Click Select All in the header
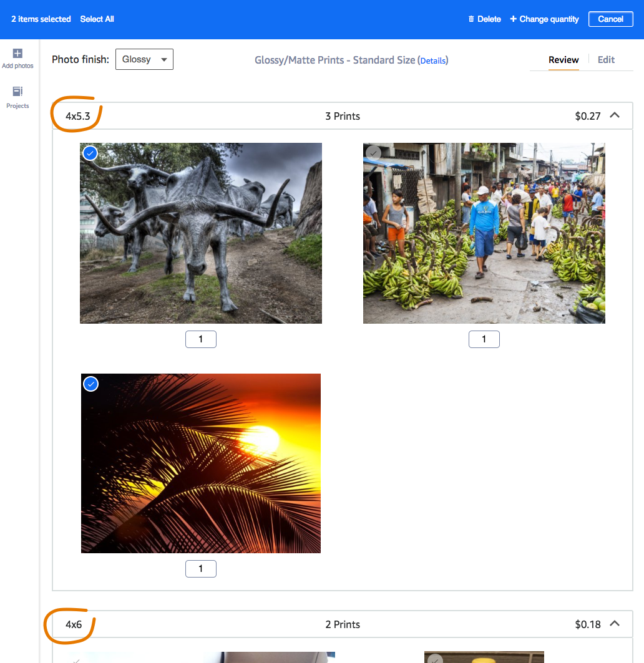Viewport: 644px width, 663px height. (x=97, y=19)
